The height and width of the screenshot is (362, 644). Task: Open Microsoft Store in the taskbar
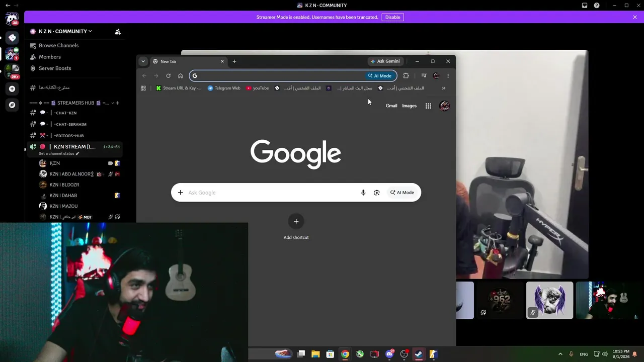coord(330,354)
